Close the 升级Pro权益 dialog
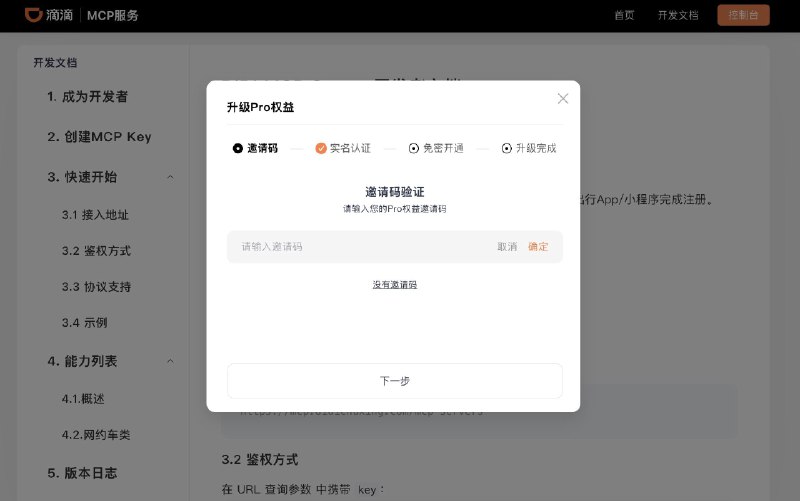 point(563,98)
